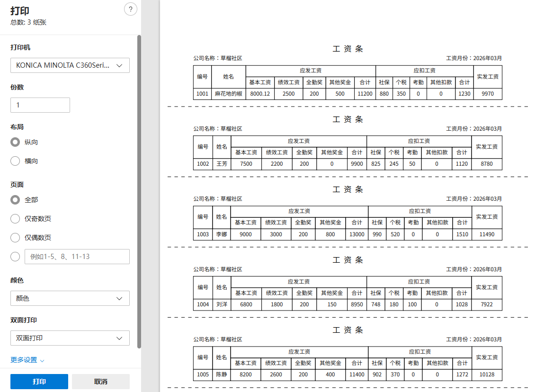Select 仅奇数页 odd pages only
The width and height of the screenshot is (535, 392).
coord(16,219)
